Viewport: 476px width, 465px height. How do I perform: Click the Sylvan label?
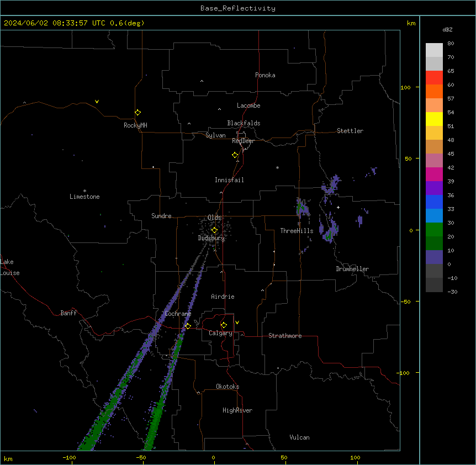tap(215, 135)
